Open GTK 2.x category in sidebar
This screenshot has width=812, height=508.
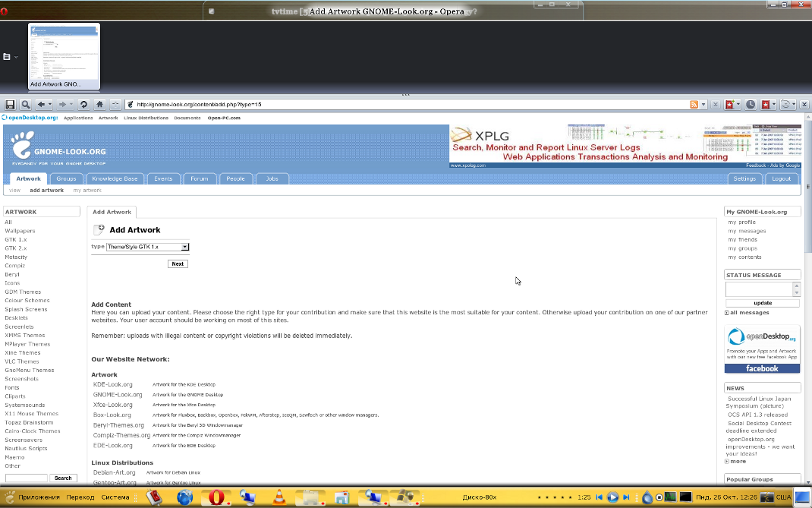pyautogui.click(x=15, y=248)
